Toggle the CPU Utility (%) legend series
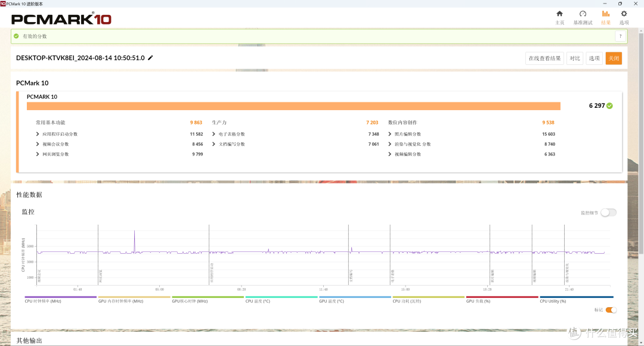The height and width of the screenshot is (346, 644). [576, 300]
